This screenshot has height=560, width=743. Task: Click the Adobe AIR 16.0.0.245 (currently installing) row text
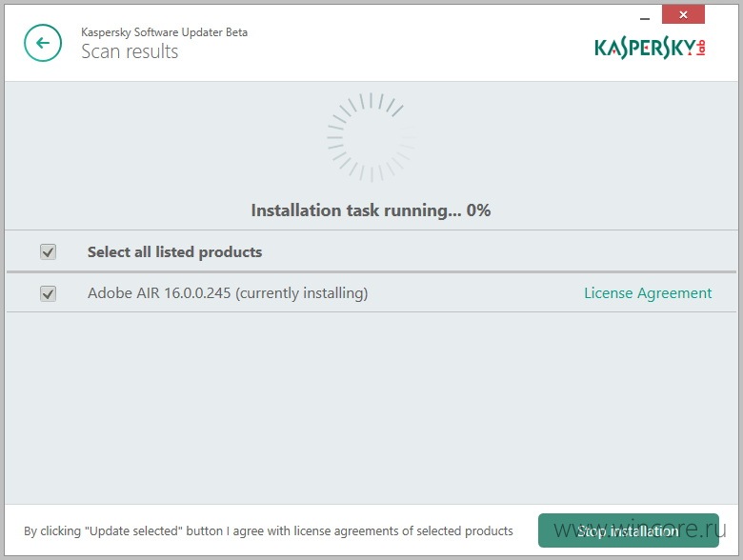pos(228,293)
